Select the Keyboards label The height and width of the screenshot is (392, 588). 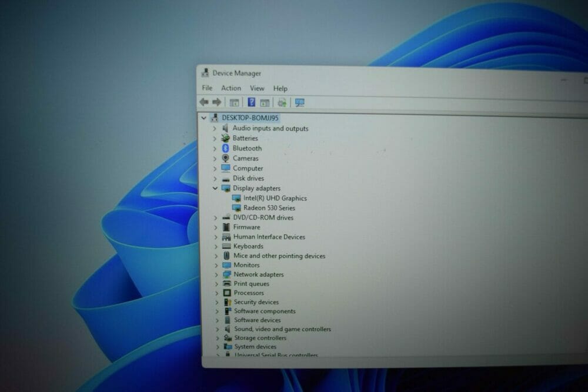[248, 246]
